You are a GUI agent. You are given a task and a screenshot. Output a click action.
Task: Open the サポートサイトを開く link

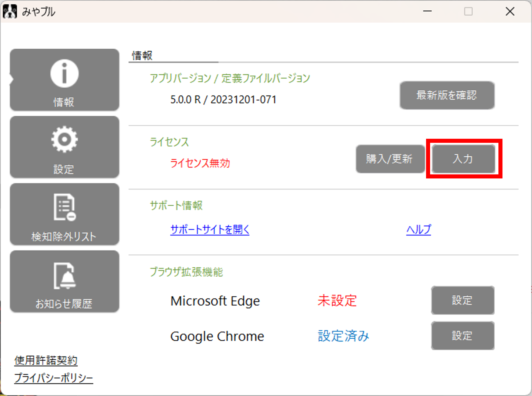click(210, 230)
